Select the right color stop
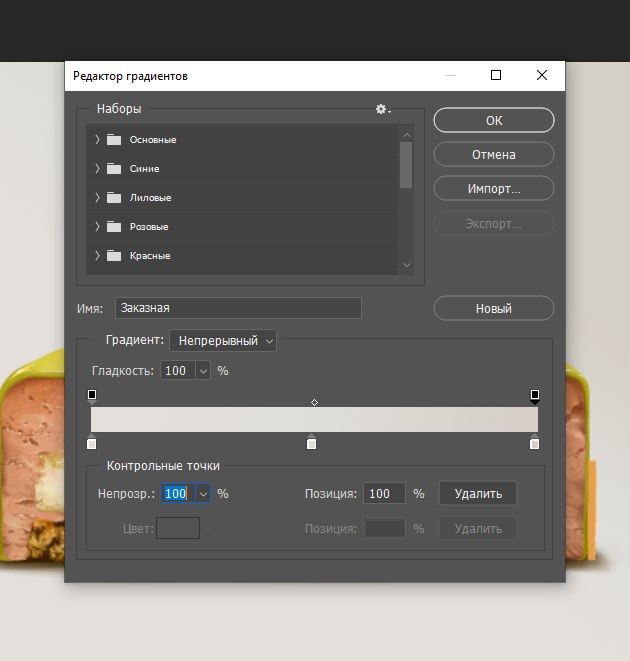Screen dimensions: 630x661 pos(534,442)
